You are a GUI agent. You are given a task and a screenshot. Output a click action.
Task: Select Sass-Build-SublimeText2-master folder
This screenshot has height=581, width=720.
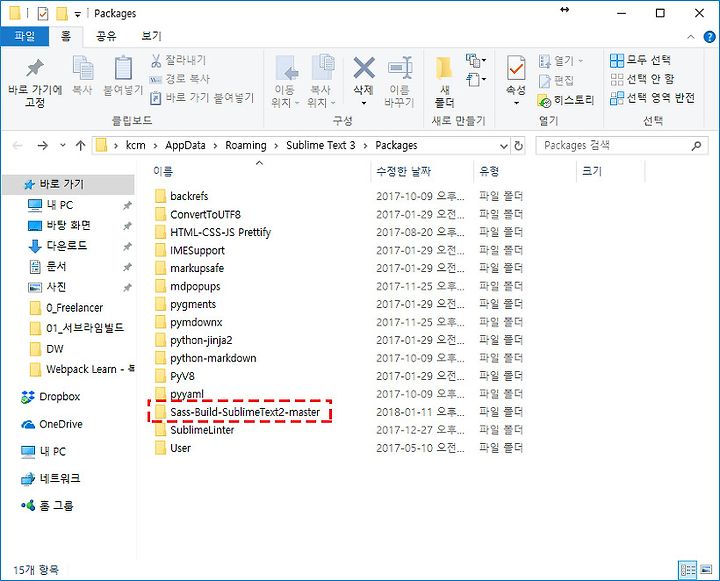[244, 412]
